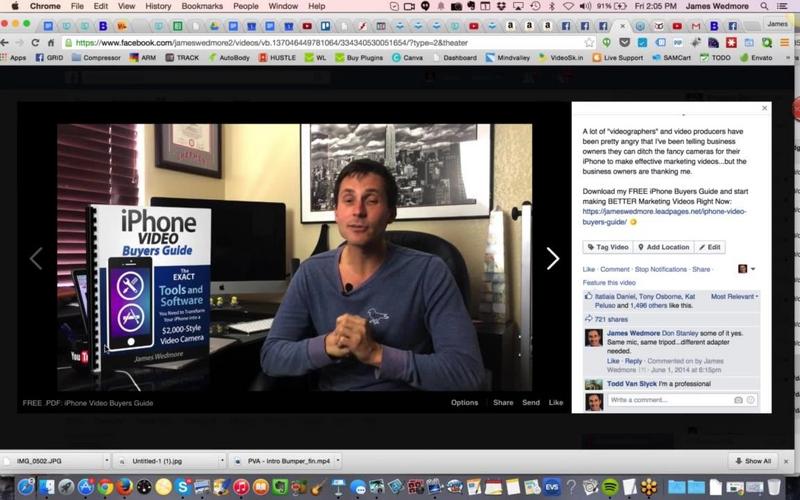This screenshot has height=500, width=800.
Task: Click Share below the video player
Action: pyautogui.click(x=503, y=403)
